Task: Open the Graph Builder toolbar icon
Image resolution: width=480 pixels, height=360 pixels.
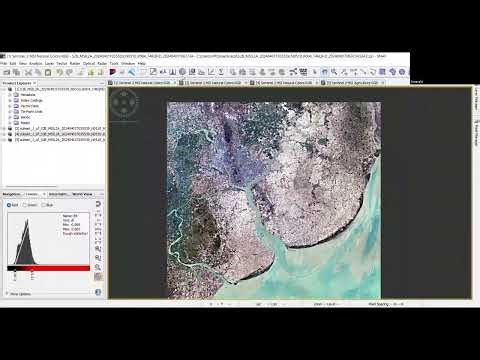Action: click(x=293, y=72)
